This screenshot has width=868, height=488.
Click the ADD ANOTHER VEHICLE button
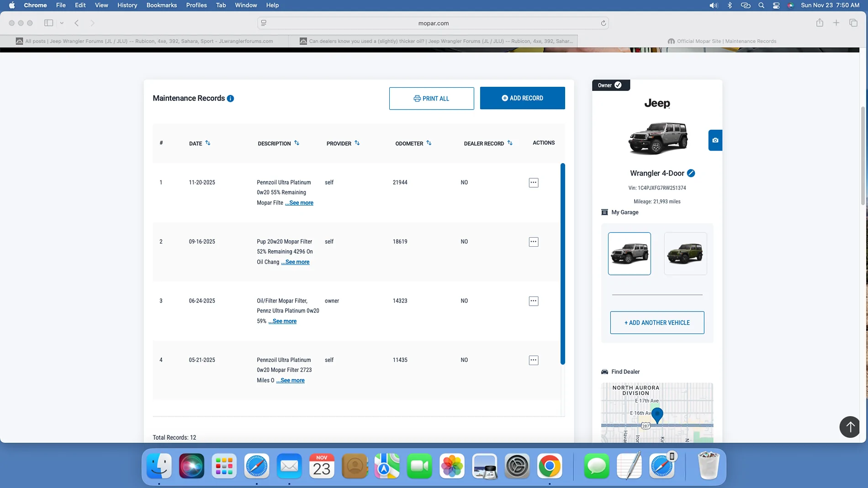tap(657, 323)
